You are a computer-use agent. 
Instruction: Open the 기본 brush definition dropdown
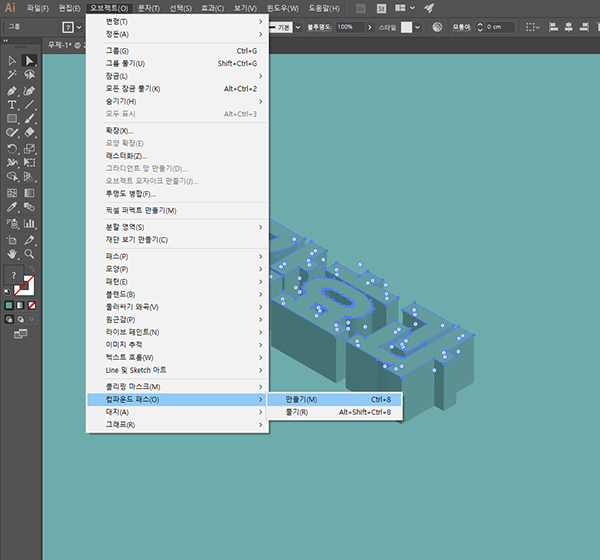[x=298, y=27]
